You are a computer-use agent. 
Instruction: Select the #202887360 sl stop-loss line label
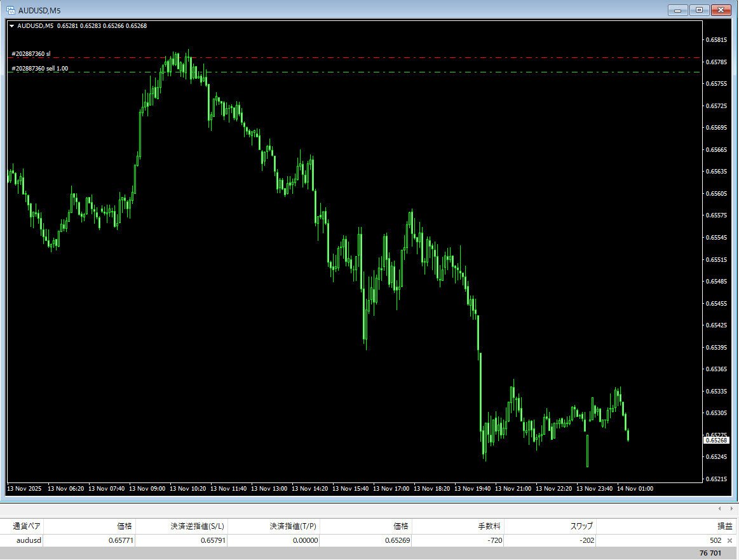point(30,55)
